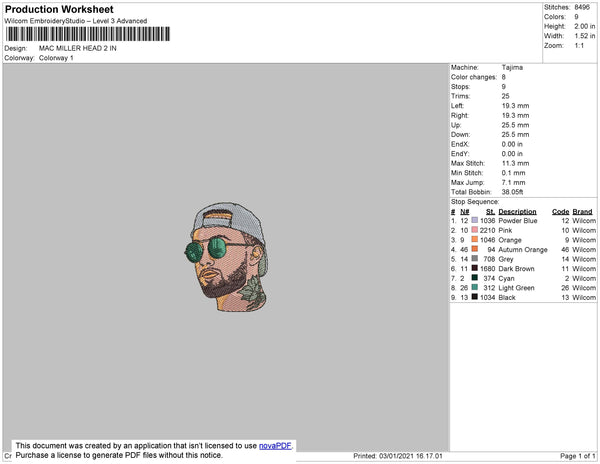Click the Autumn Orange description text

523,249
